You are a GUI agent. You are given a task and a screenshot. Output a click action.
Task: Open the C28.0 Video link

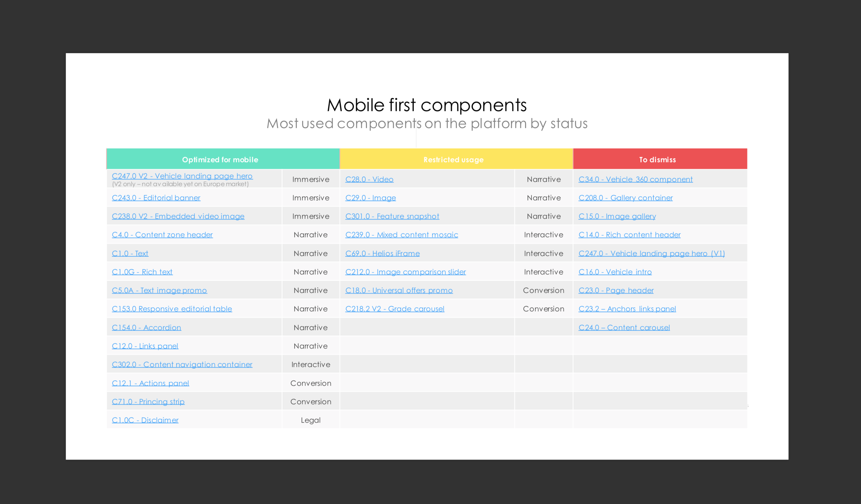click(369, 179)
